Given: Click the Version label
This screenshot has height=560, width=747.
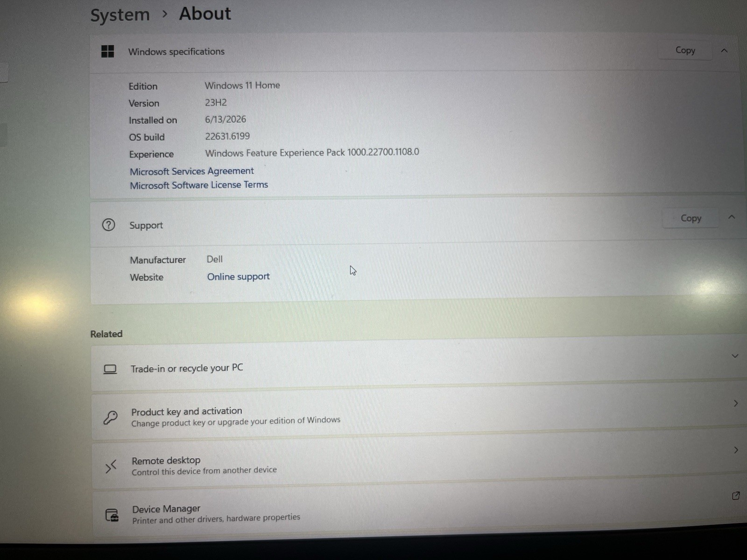Looking at the screenshot, I should 144,103.
